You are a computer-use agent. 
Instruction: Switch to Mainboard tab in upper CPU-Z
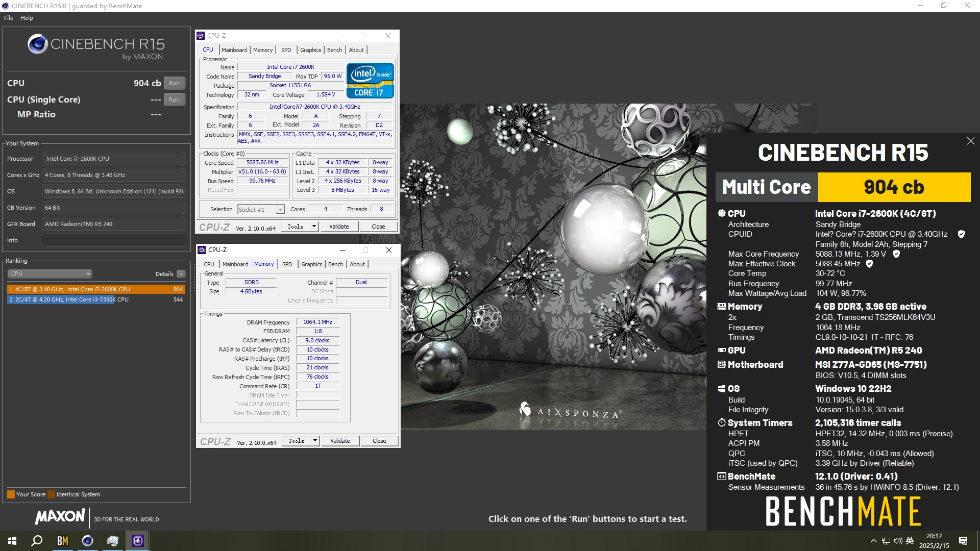click(234, 50)
